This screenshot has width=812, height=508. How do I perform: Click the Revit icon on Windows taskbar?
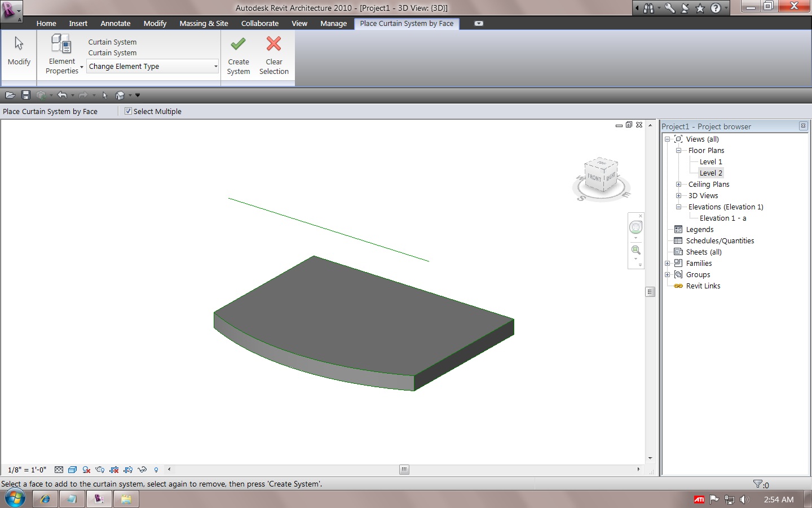click(99, 499)
